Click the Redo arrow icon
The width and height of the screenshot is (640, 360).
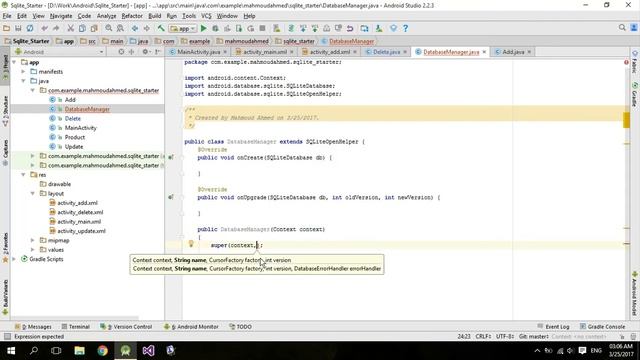point(56,28)
